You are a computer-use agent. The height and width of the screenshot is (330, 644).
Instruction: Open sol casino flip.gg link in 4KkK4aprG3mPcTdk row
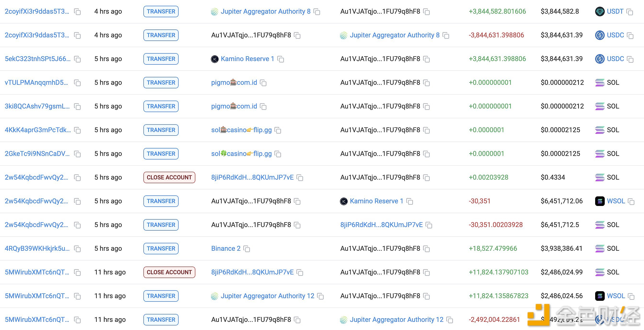coord(241,130)
